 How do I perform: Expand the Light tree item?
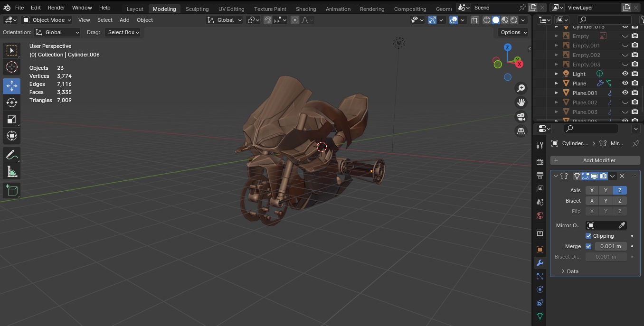pyautogui.click(x=557, y=74)
